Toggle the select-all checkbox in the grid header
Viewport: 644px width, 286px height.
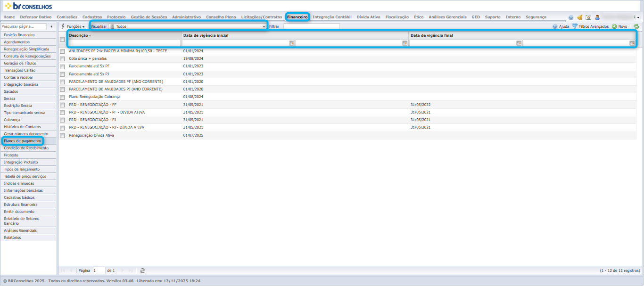(62, 40)
